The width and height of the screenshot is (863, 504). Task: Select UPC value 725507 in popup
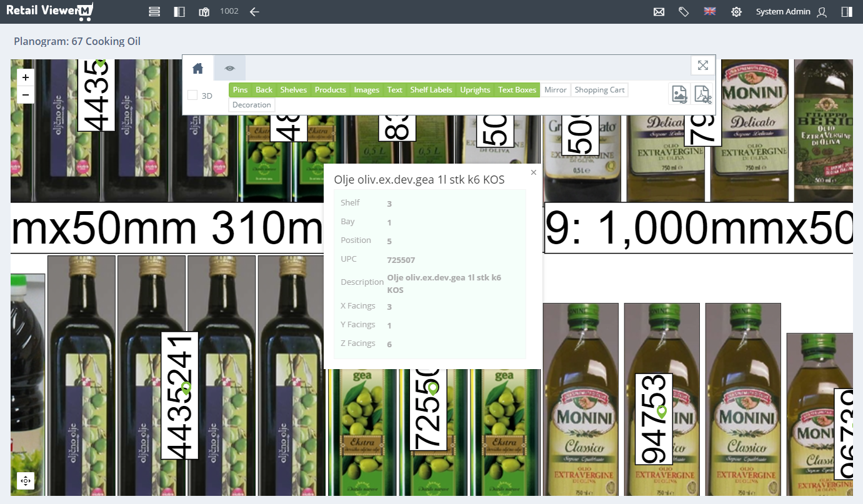[x=401, y=260]
